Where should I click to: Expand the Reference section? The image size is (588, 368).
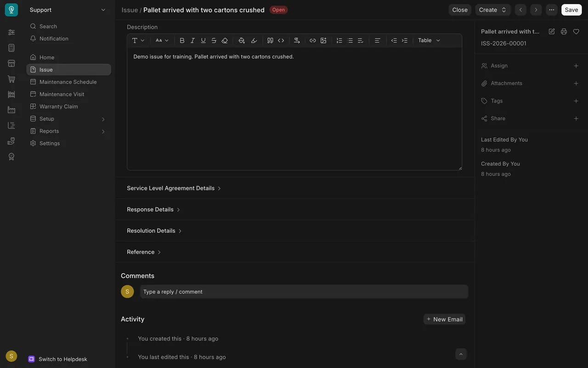pos(144,252)
